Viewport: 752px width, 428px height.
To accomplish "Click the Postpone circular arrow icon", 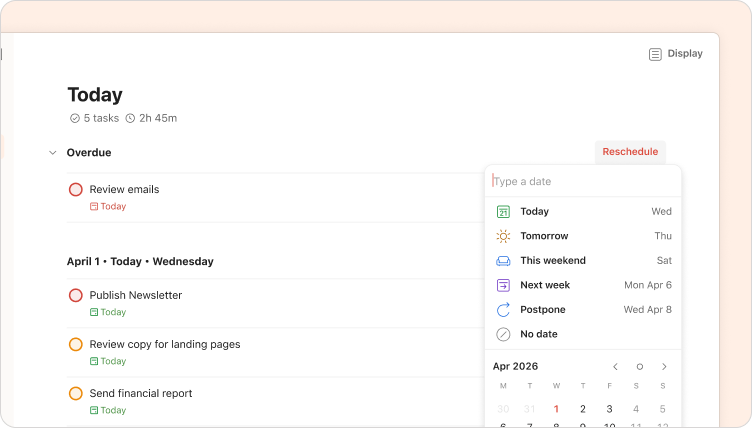I will (x=503, y=309).
